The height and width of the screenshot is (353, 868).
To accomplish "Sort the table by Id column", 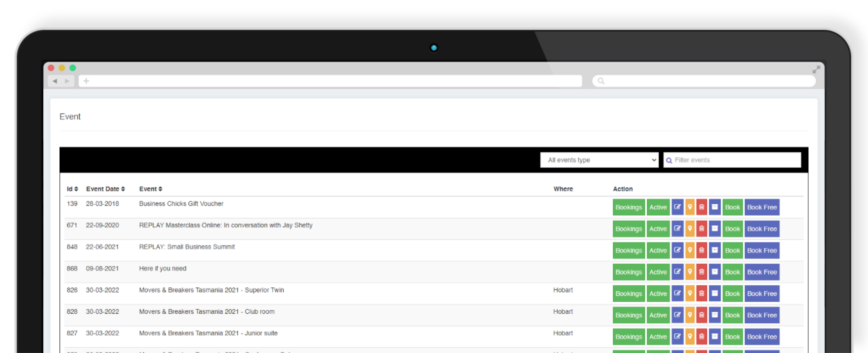I will 72,189.
